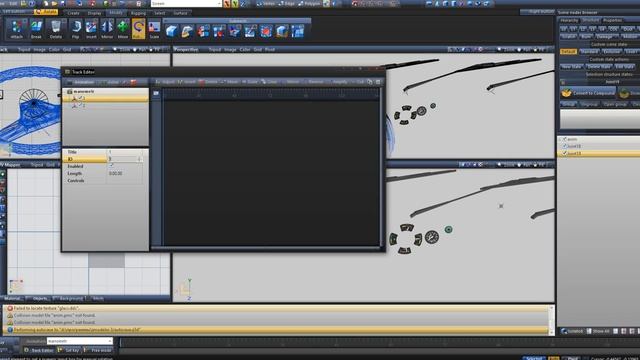Screen dimensions: 640x360
Task: Click the eighth Submesh extrude icon
Action: click(x=282, y=31)
